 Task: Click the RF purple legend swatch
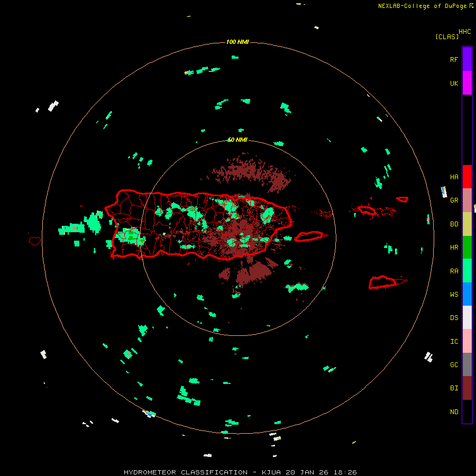point(467,59)
